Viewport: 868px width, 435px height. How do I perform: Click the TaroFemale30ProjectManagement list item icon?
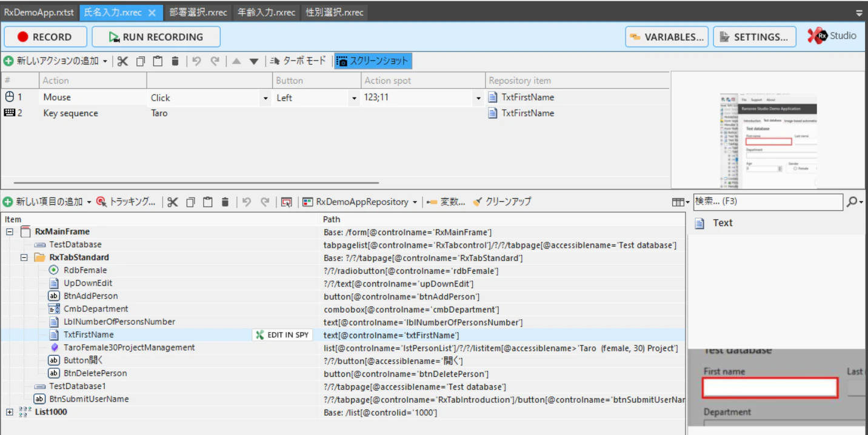click(x=55, y=348)
